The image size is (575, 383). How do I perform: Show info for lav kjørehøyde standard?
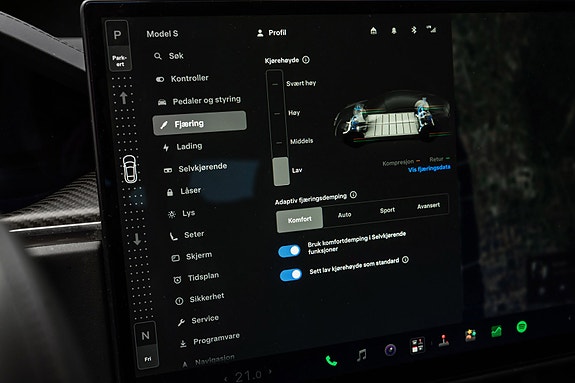tap(405, 260)
